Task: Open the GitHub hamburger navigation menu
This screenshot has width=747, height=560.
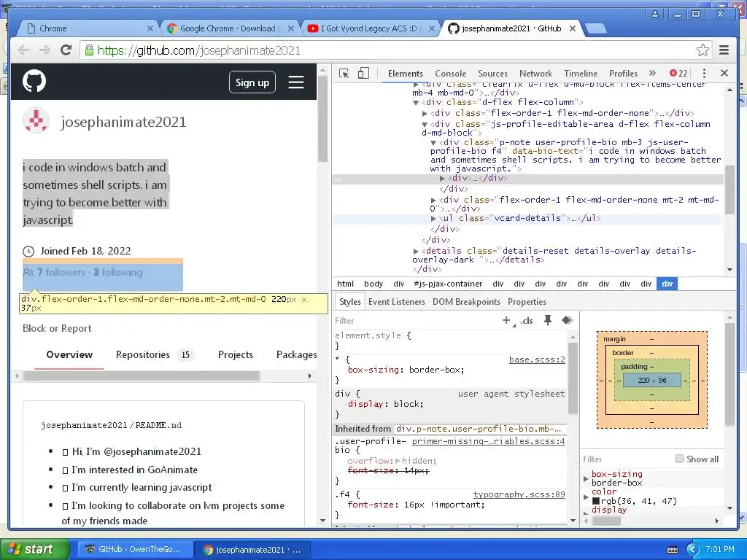Action: point(296,82)
